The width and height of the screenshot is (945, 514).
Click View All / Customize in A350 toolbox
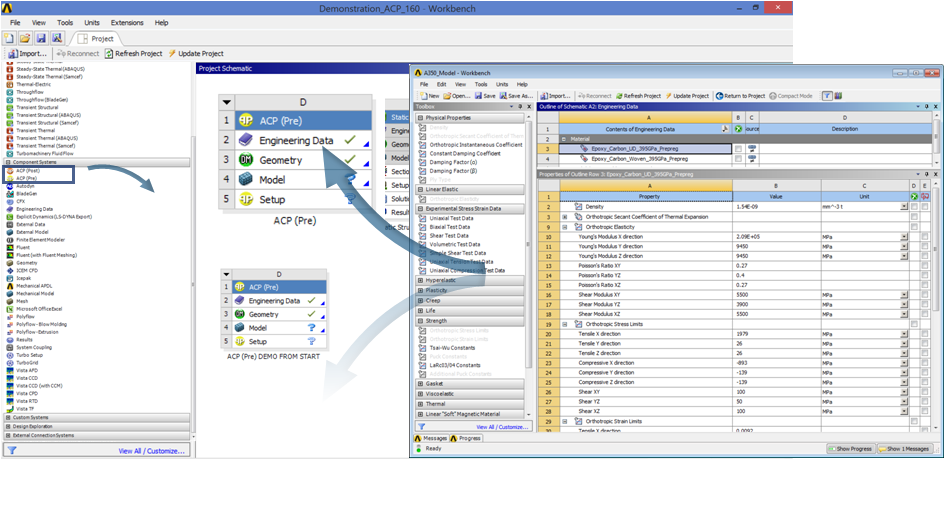tap(502, 427)
